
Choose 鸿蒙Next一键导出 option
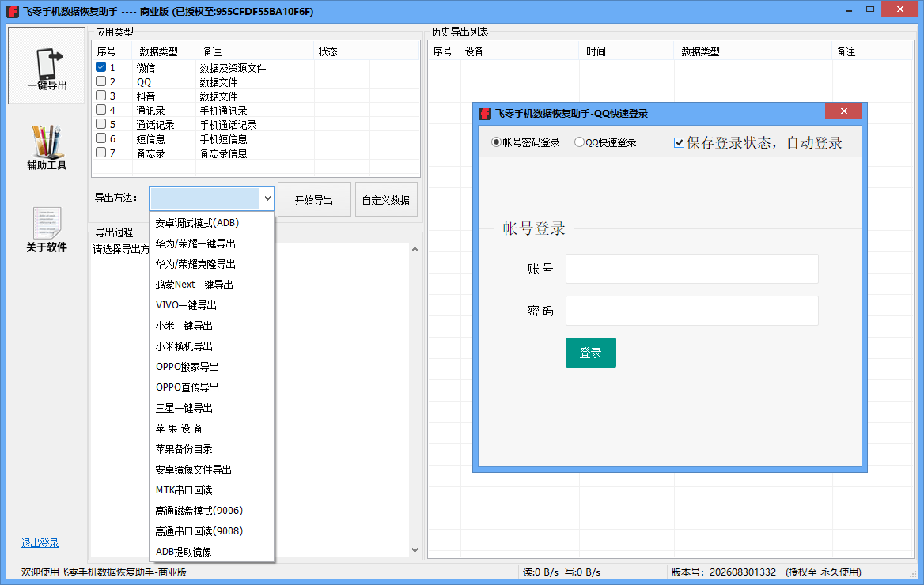click(x=211, y=285)
